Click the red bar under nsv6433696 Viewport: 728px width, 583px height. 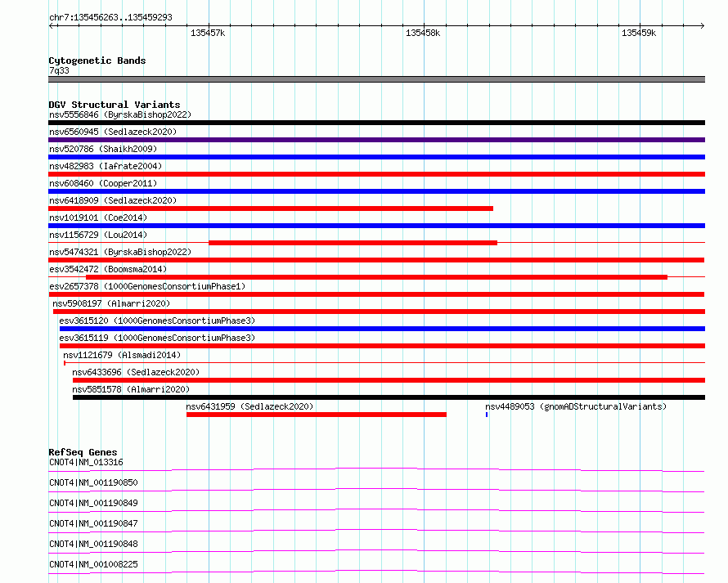(x=389, y=380)
